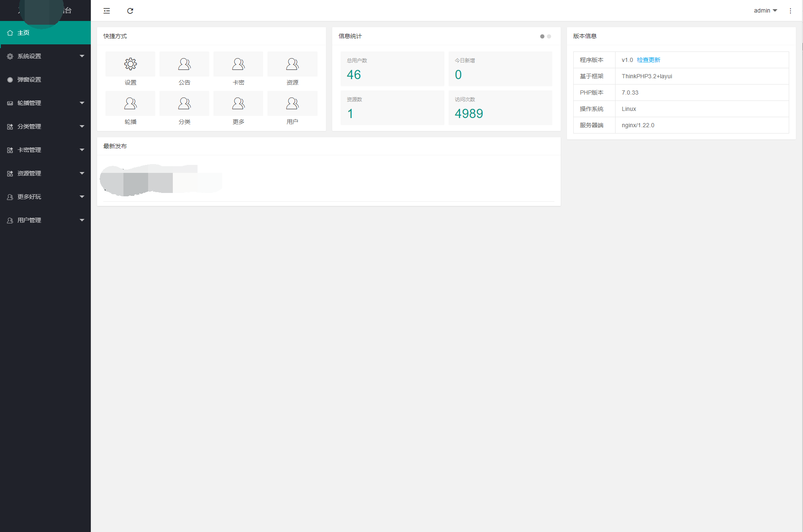803x532 pixels.
Task: Expand the 卡密管理 sidebar menu
Action: (45, 150)
